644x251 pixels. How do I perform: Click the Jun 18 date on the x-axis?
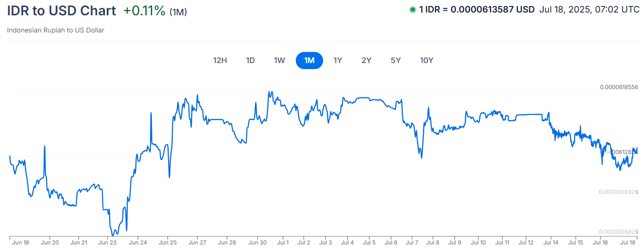[20, 243]
